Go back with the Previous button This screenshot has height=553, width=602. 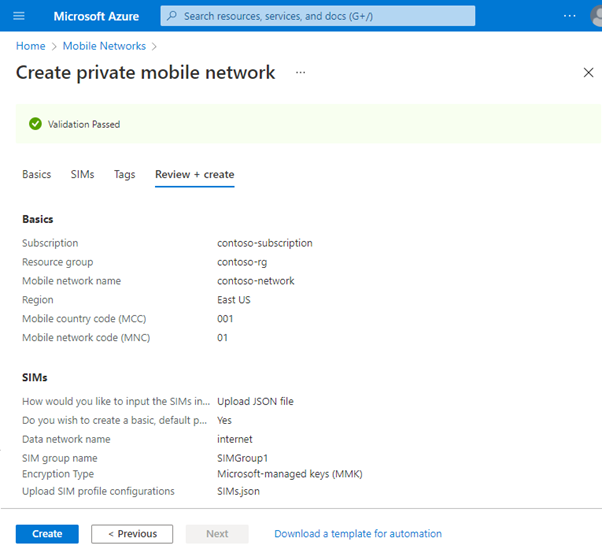[132, 534]
